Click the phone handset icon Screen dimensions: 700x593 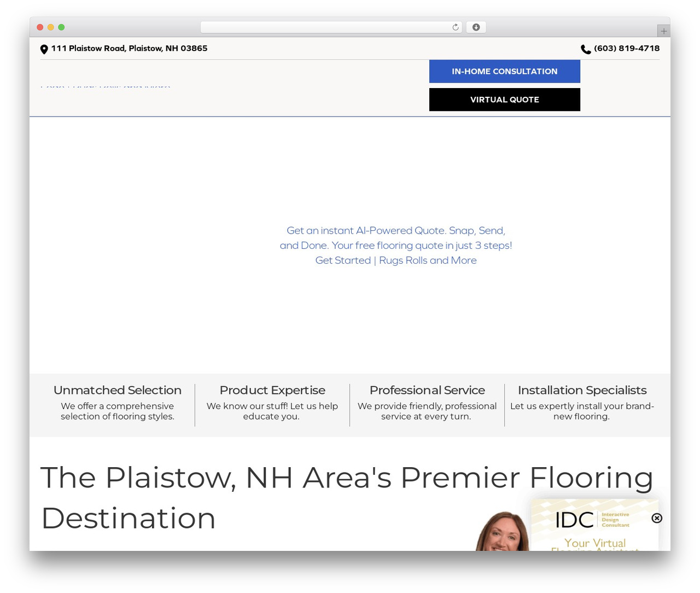click(586, 49)
